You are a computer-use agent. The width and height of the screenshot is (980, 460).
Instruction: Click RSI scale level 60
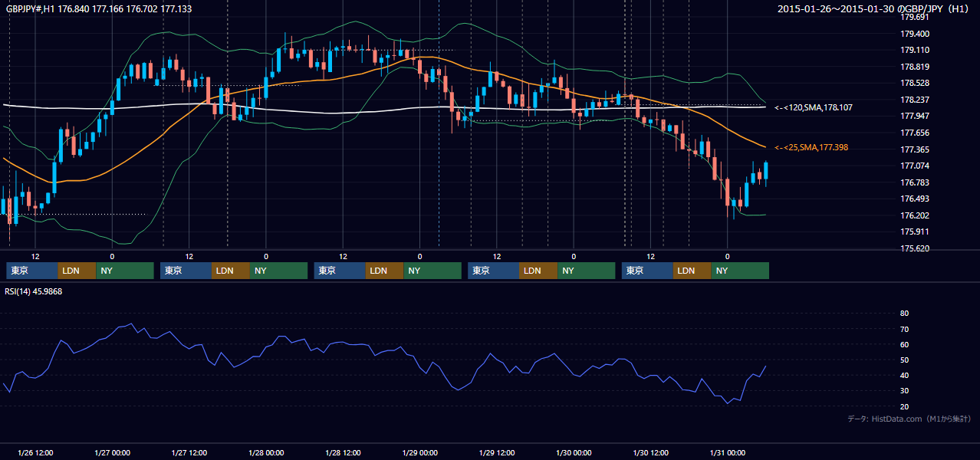tap(905, 344)
